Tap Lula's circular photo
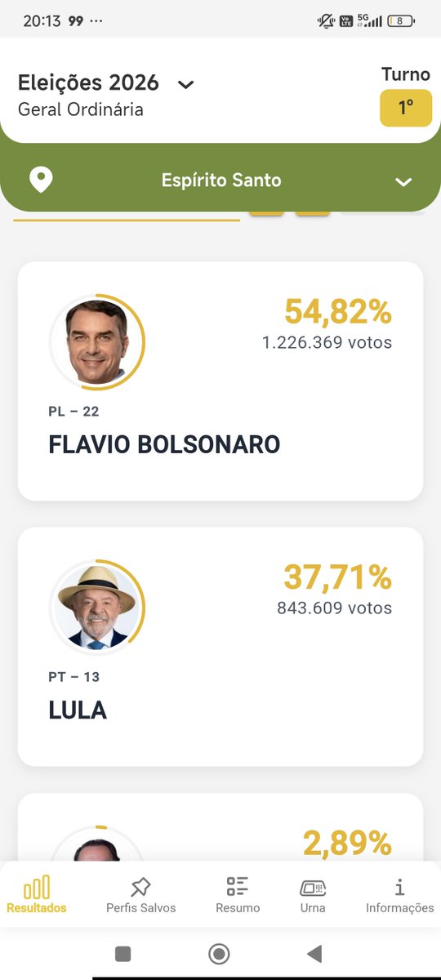The height and width of the screenshot is (980, 441). point(98,605)
